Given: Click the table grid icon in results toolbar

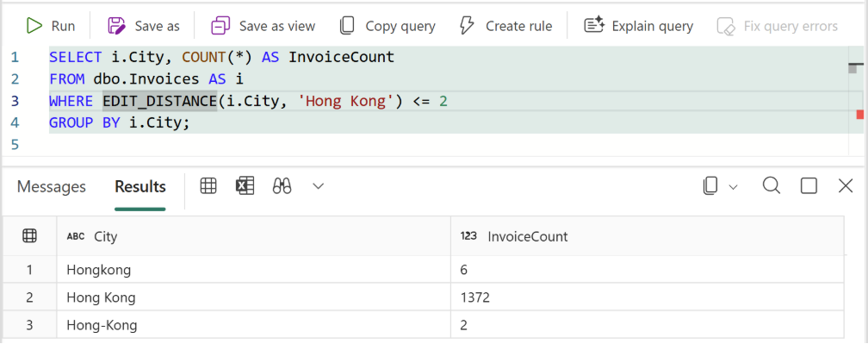Looking at the screenshot, I should (208, 186).
